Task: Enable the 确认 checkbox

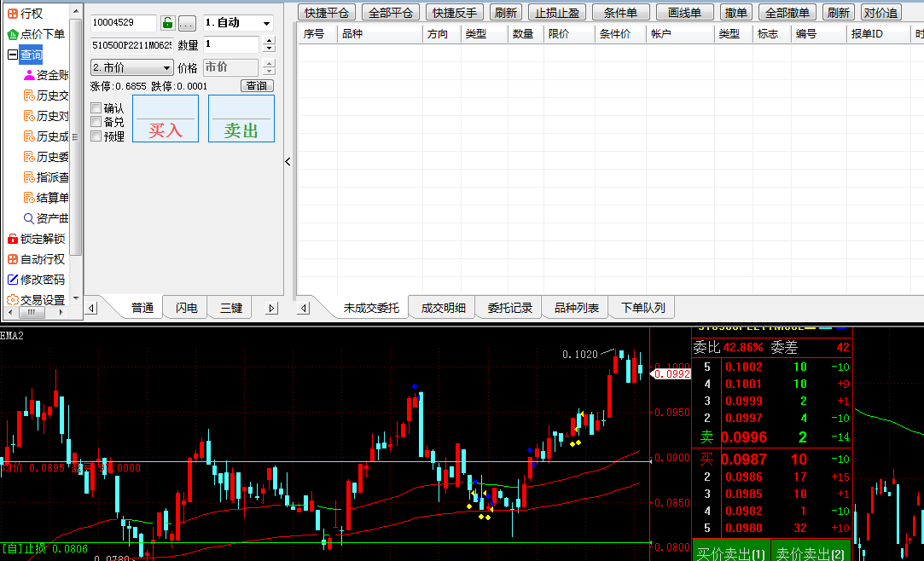Action: point(96,107)
